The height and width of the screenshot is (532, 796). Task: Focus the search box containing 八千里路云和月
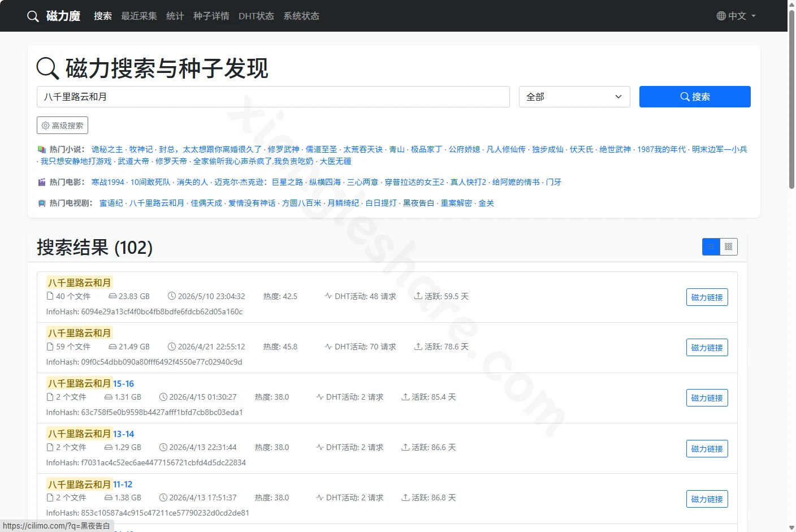click(x=273, y=97)
